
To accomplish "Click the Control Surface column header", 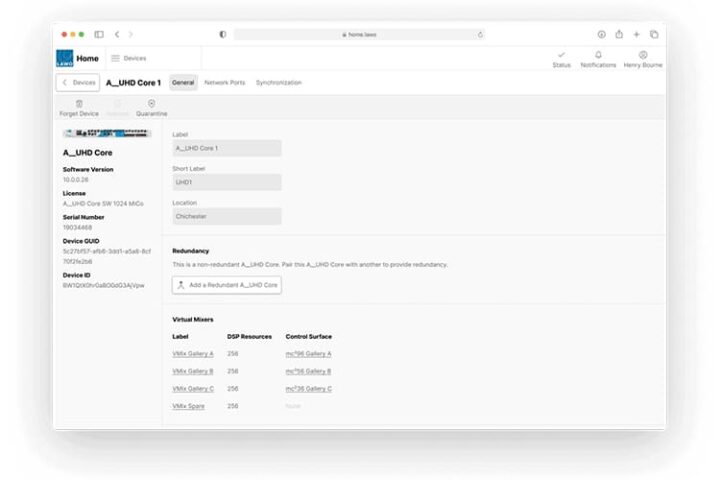I will click(x=309, y=337).
